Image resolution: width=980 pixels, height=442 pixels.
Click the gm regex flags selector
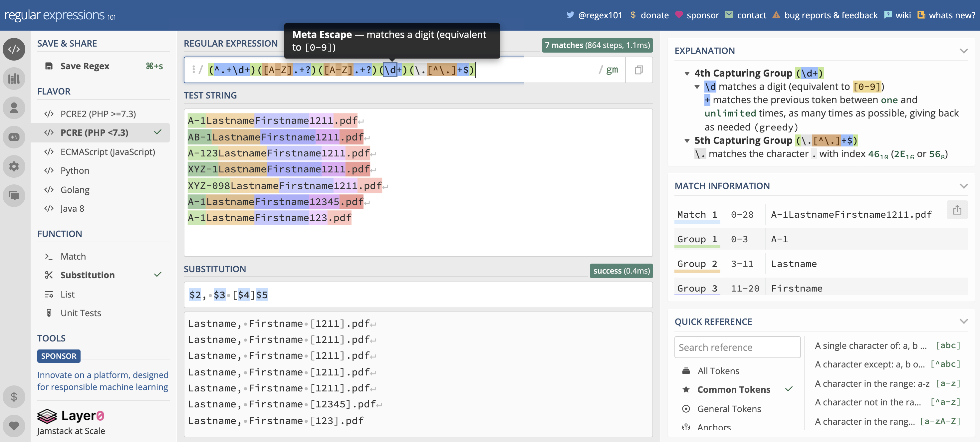coord(612,70)
